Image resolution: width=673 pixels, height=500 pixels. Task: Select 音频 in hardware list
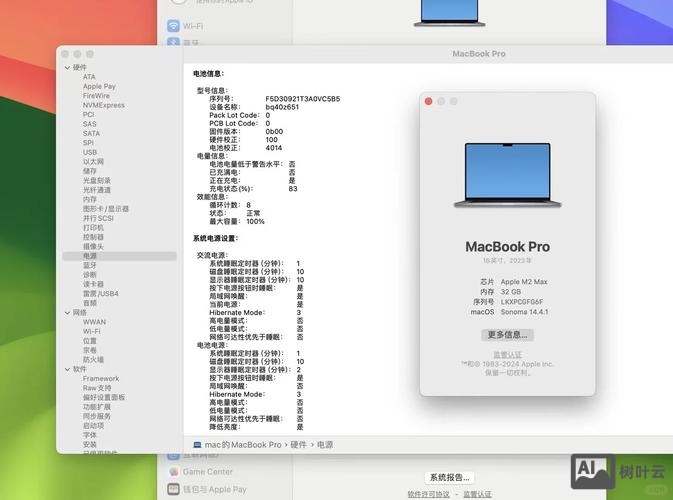90,303
